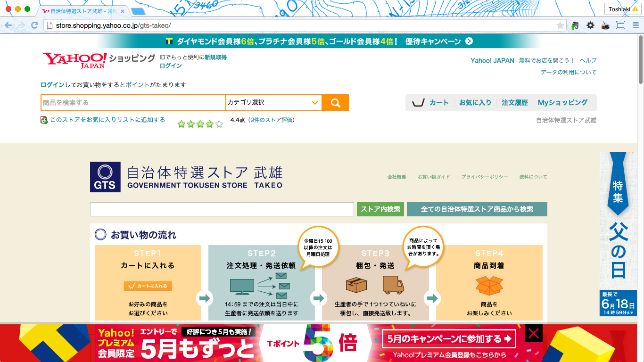Screen dimensions: 644x362
Task: Open the 9件のストア評価 link
Action: click(x=272, y=120)
